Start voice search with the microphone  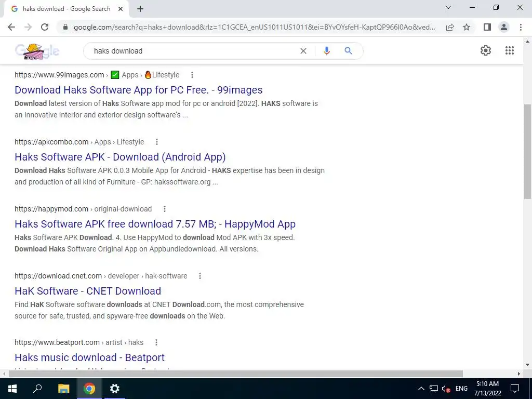(326, 51)
